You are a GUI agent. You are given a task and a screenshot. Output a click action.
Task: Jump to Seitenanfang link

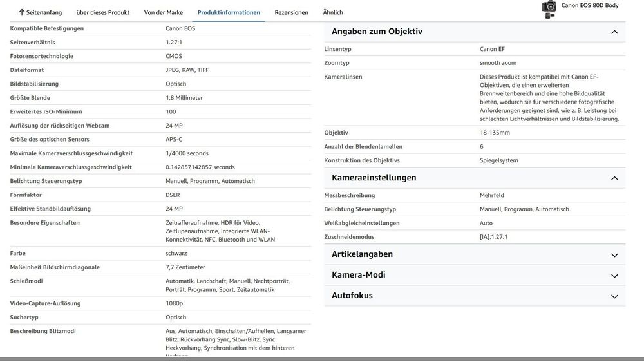[x=44, y=12]
